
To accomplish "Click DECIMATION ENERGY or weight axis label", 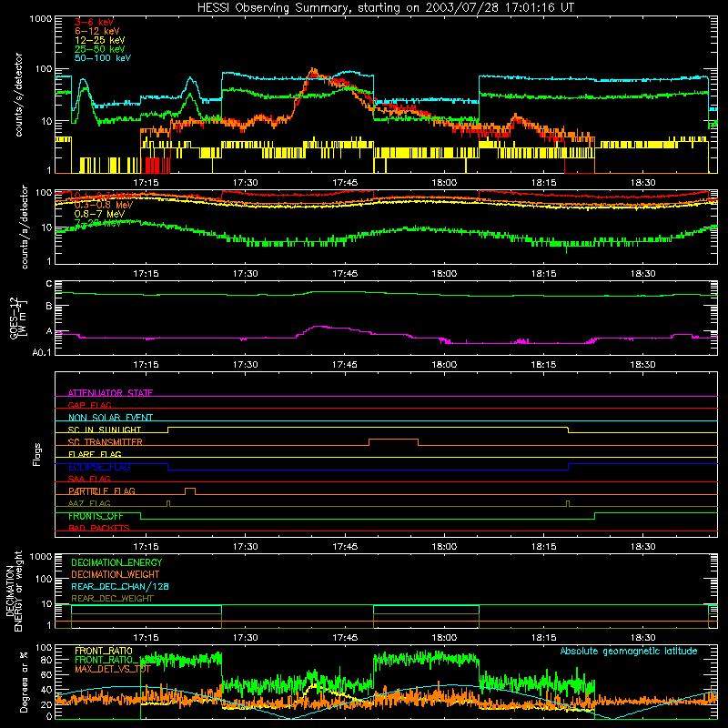I will pyautogui.click(x=15, y=591).
